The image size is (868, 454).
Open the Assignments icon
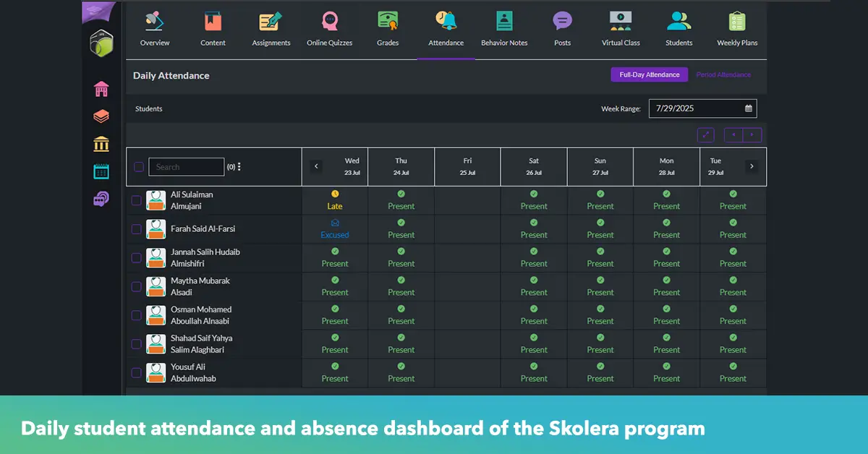coord(271,22)
